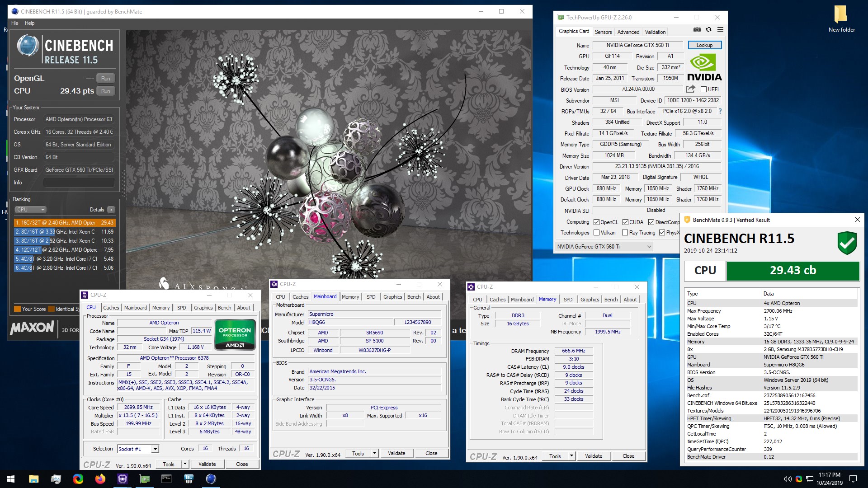Image resolution: width=868 pixels, height=488 pixels.
Task: Expand Tools arrow in CPU-Z Memory window
Action: pos(571,456)
